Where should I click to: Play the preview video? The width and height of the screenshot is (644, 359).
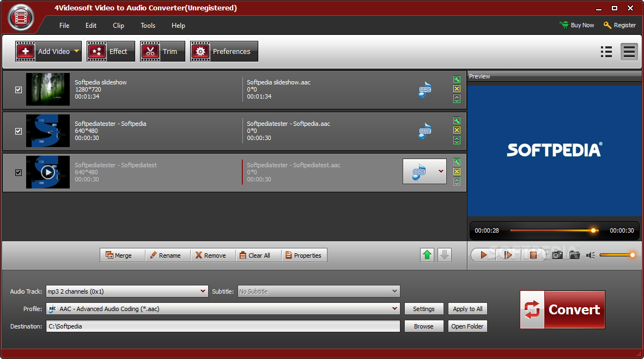click(x=483, y=255)
